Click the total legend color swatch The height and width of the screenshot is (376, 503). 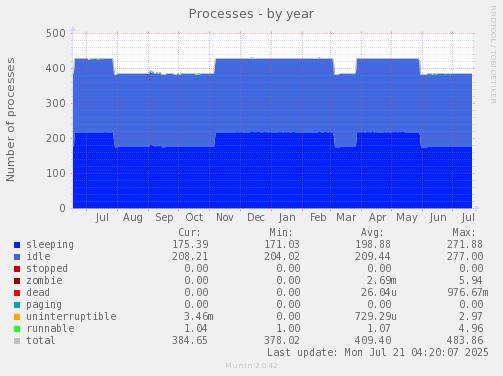(x=17, y=341)
